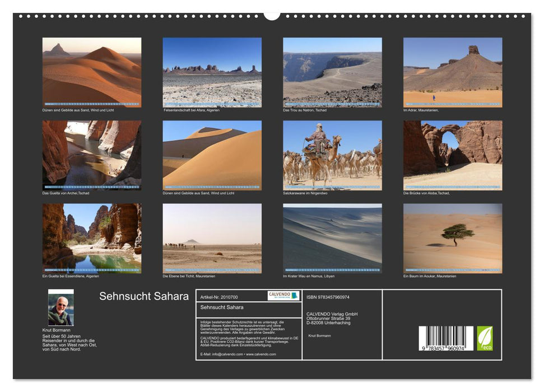Click the Artikel-Nr. 2010700 field
Screen dimensions: 544x392
click(x=219, y=296)
